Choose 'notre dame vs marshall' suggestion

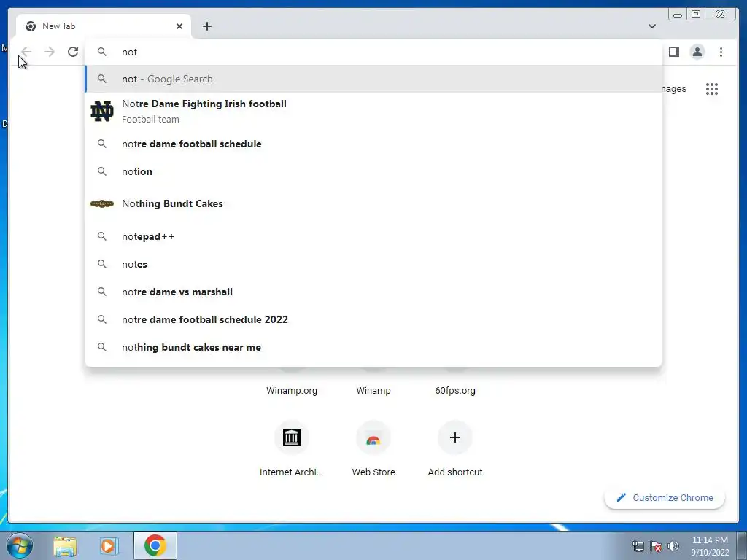pyautogui.click(x=373, y=292)
